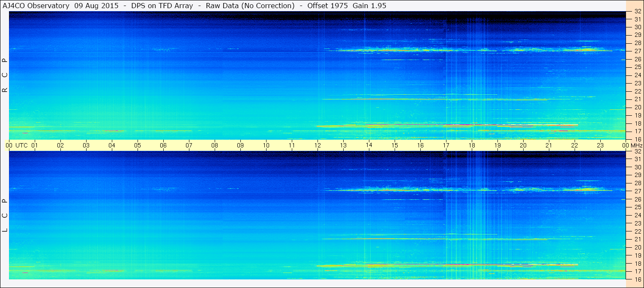Click the 'Gain 1.95' value in header
644x288 pixels.
coord(370,6)
